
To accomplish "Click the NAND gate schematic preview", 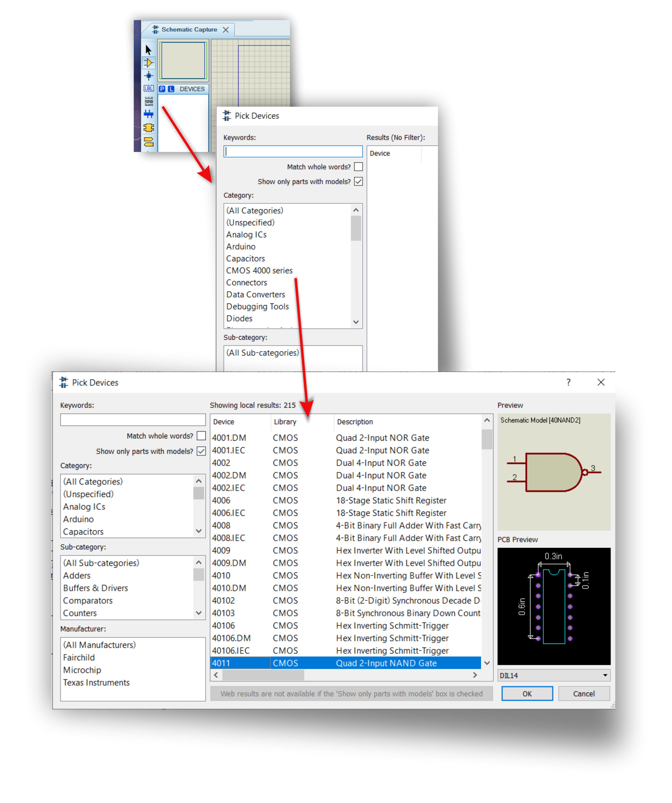I will tap(554, 472).
